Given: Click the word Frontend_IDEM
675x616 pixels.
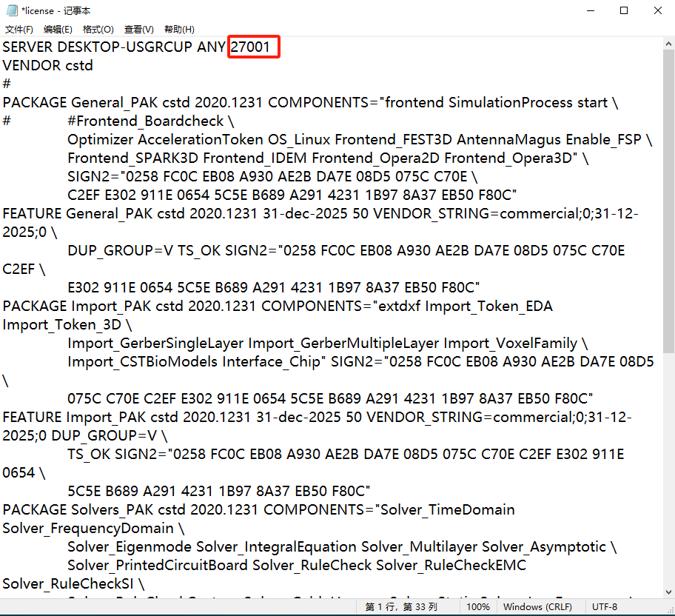Looking at the screenshot, I should (255, 158).
